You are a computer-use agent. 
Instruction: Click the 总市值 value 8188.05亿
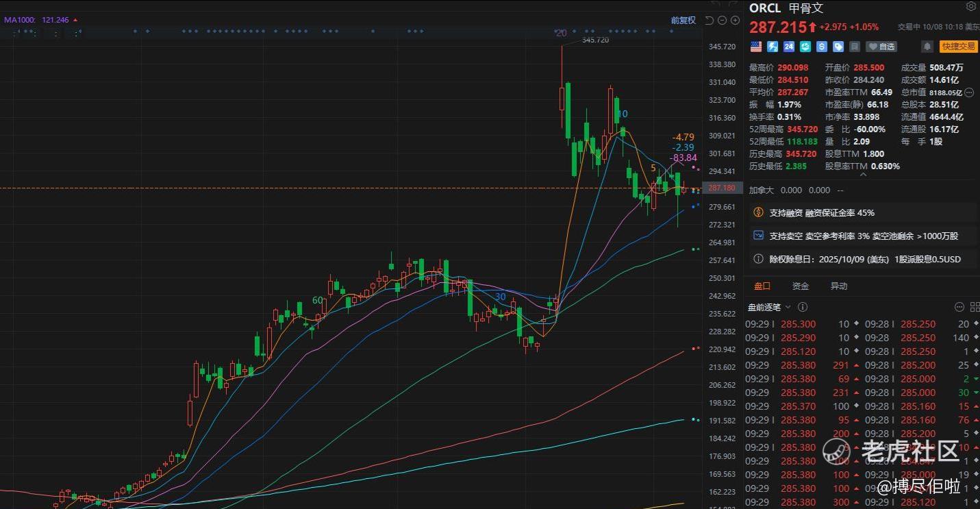click(946, 92)
